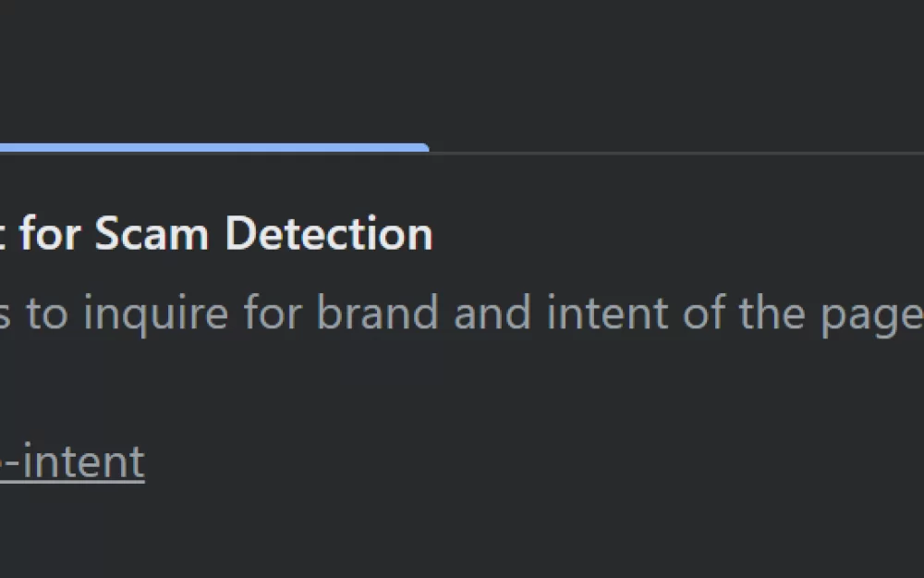This screenshot has width=924, height=578.
Task: Click the gray tab strip divider line
Action: (675, 153)
